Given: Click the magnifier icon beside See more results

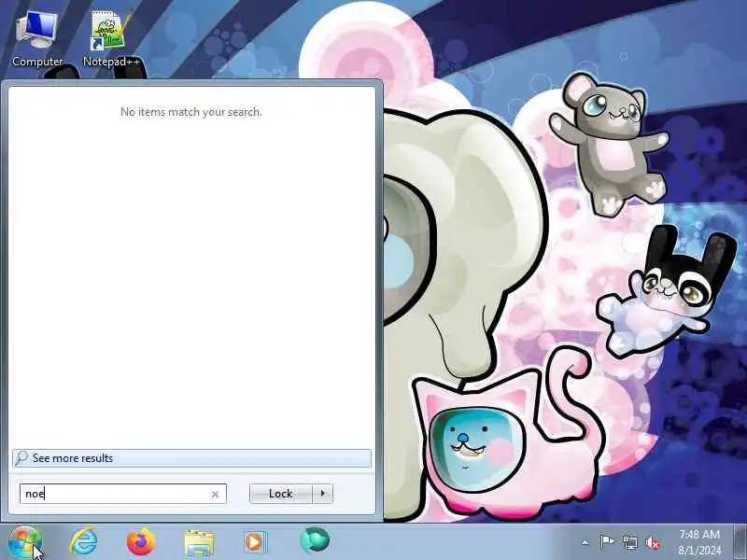Looking at the screenshot, I should [21, 458].
